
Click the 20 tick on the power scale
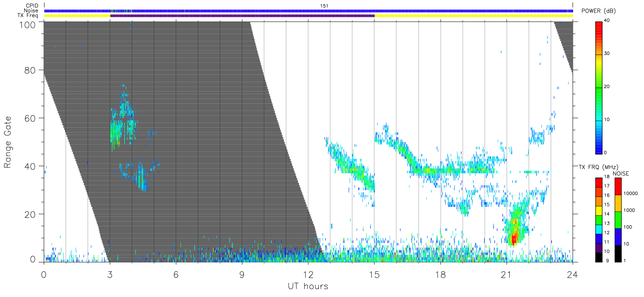[608, 86]
